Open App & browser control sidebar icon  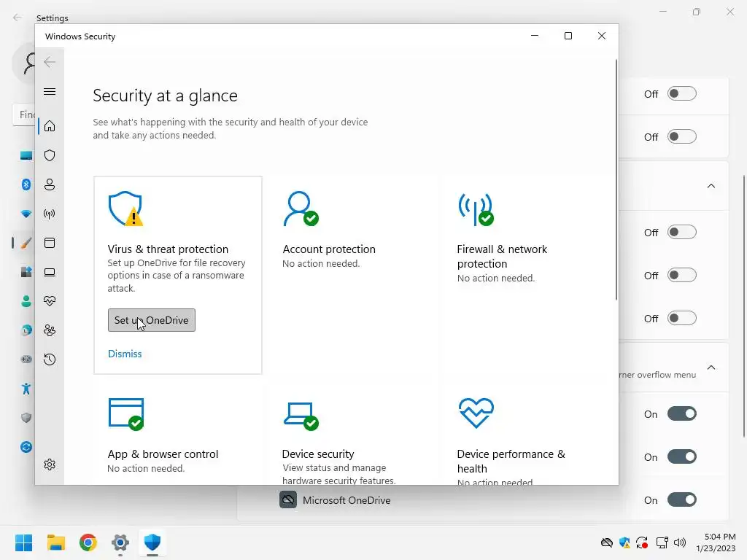pyautogui.click(x=50, y=243)
